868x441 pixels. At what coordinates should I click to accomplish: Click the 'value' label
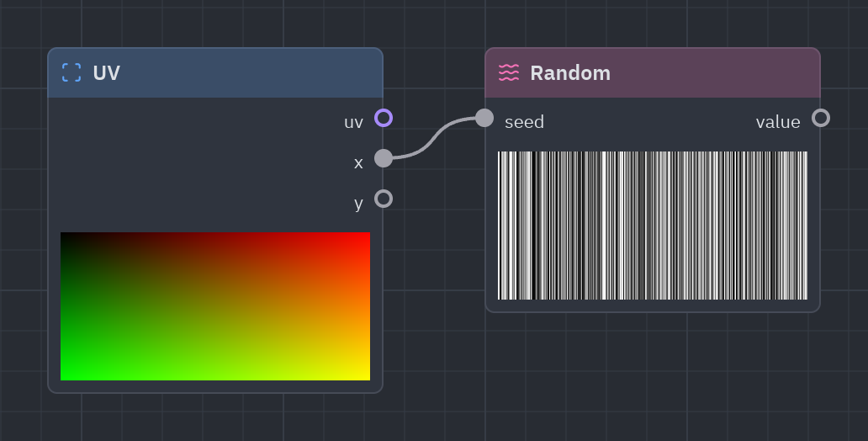coord(778,122)
